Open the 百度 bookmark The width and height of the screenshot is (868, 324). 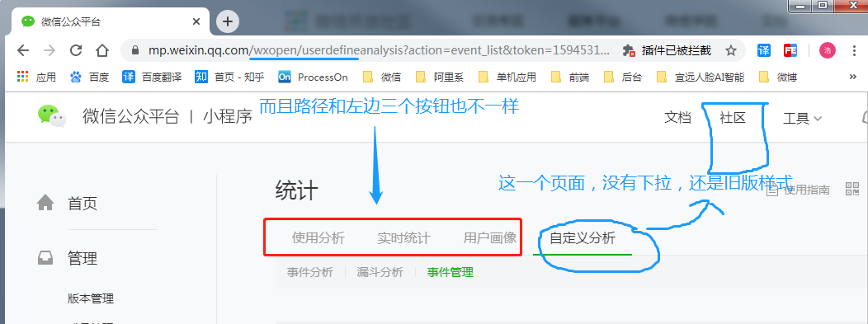[90, 77]
